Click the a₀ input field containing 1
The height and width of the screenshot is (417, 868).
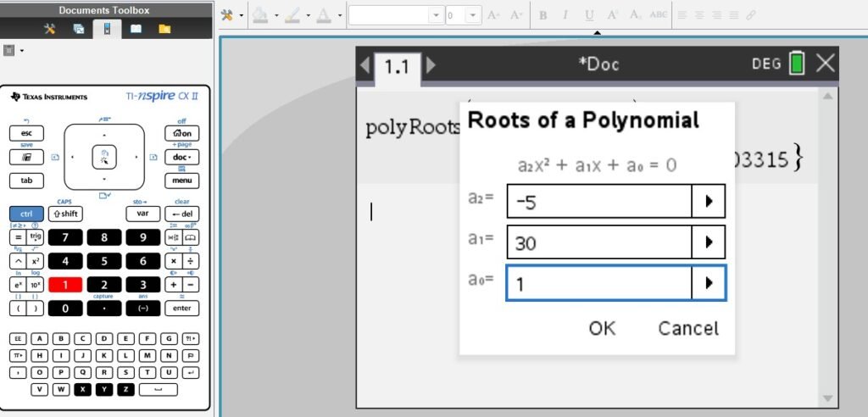click(x=599, y=283)
